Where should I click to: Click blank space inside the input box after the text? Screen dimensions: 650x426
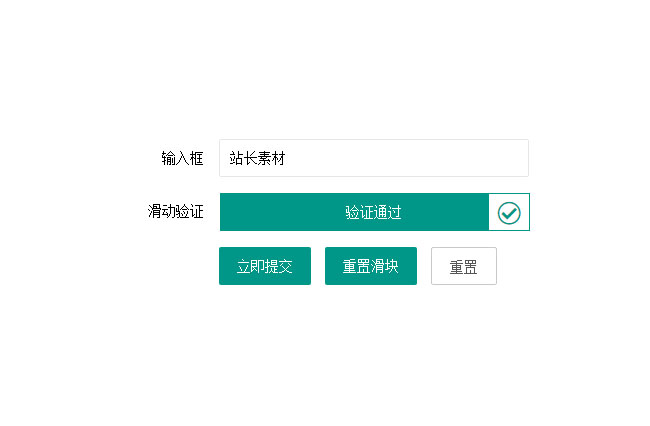[x=406, y=158]
